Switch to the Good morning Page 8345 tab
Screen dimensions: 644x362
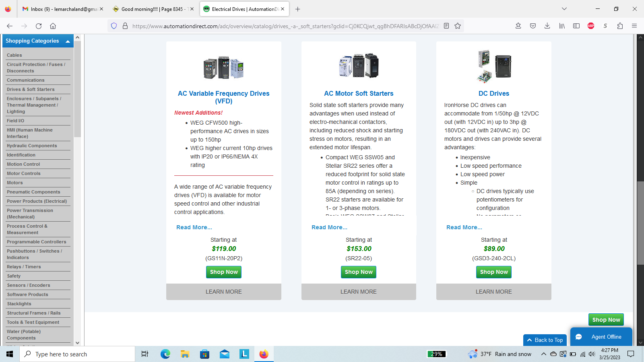[153, 9]
